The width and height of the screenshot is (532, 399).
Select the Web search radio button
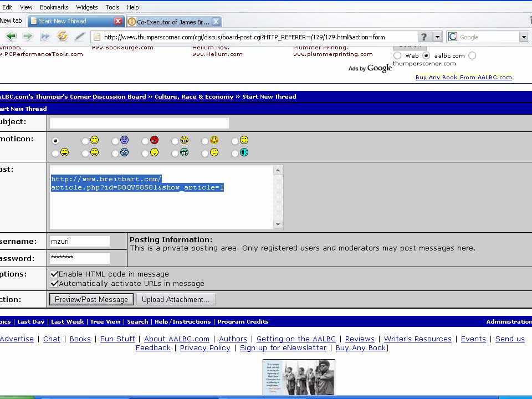point(397,55)
